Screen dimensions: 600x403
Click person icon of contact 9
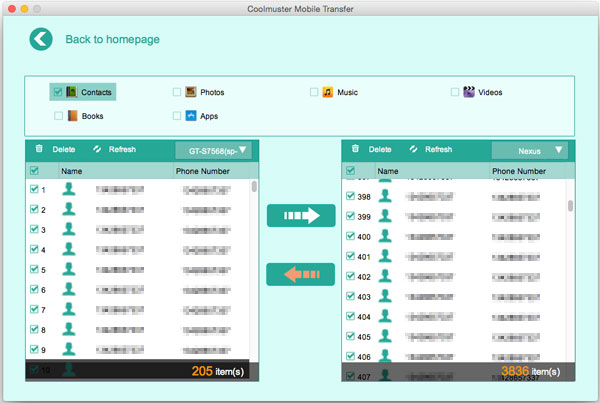69,349
